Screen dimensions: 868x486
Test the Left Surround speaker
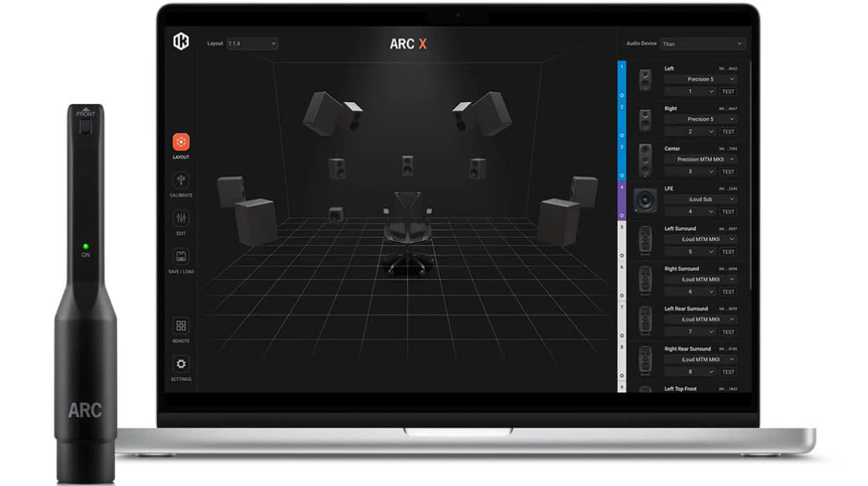click(728, 252)
